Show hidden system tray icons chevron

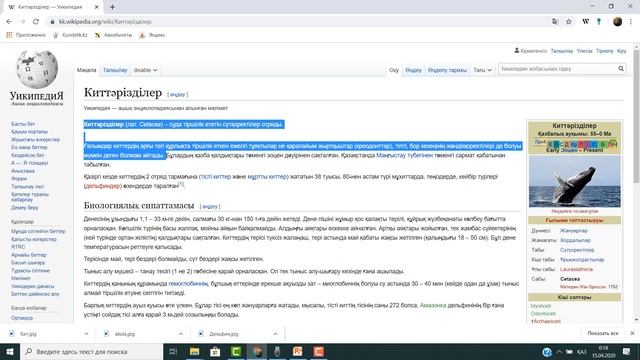559,352
